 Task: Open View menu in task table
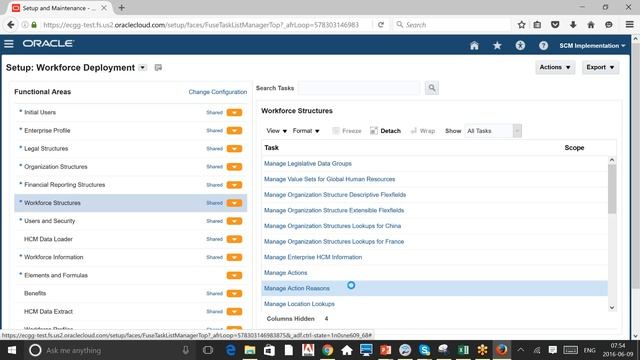coord(276,131)
